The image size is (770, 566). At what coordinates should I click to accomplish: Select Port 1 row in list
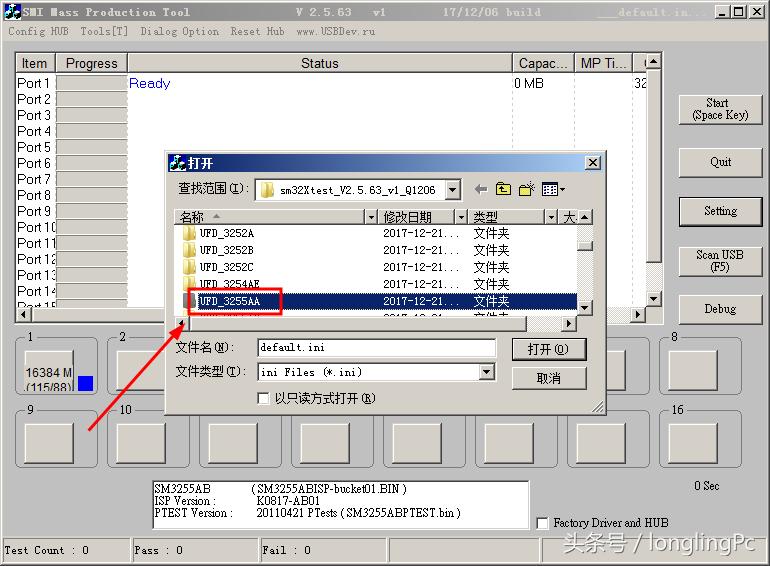pyautogui.click(x=330, y=83)
